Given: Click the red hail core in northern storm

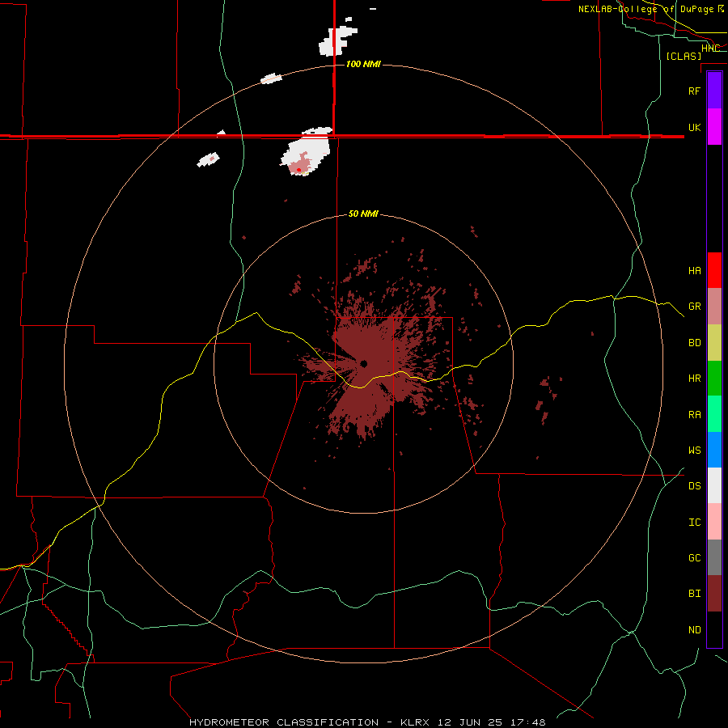Looking at the screenshot, I should click(298, 170).
